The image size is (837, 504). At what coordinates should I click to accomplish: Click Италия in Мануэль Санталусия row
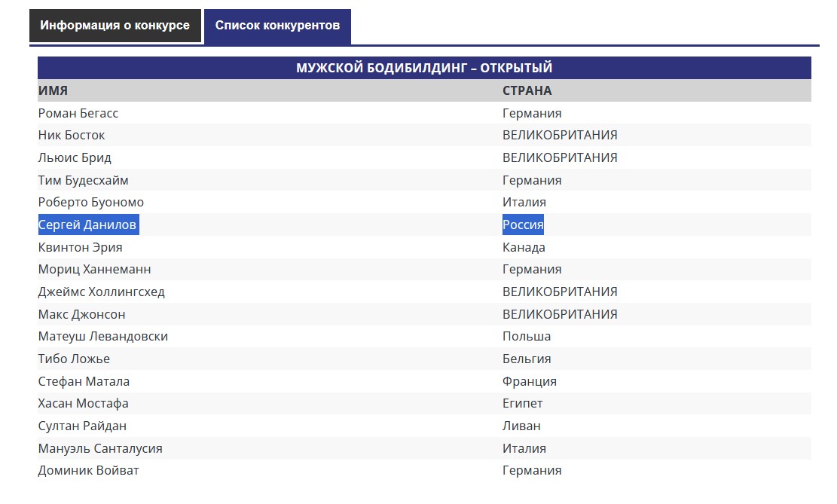tap(524, 448)
